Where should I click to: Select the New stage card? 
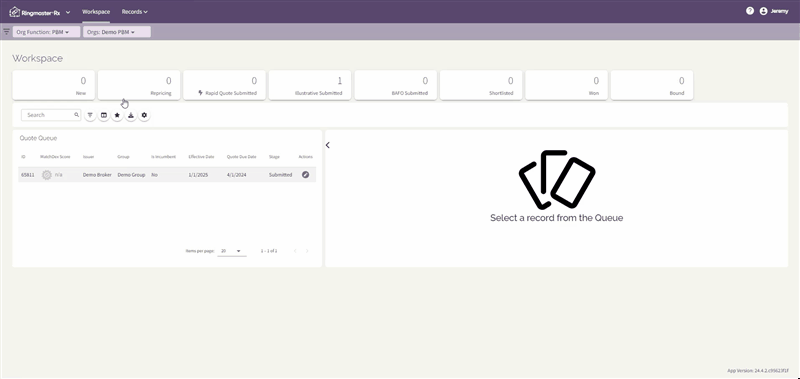pyautogui.click(x=53, y=85)
